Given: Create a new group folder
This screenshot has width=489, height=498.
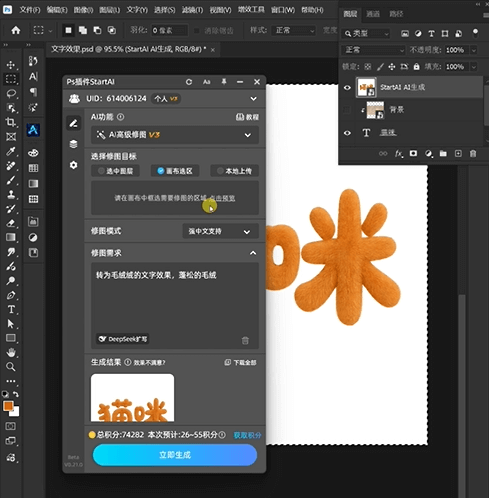Looking at the screenshot, I should (443, 153).
